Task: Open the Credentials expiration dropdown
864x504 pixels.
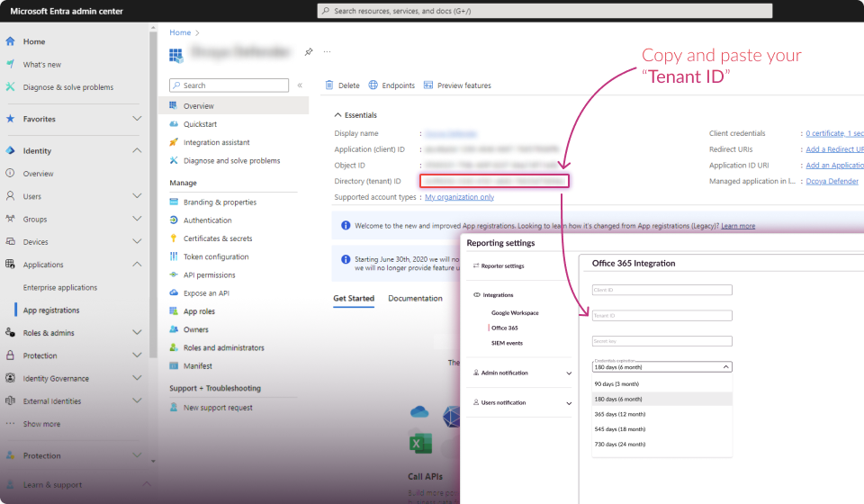Action: coord(661,367)
